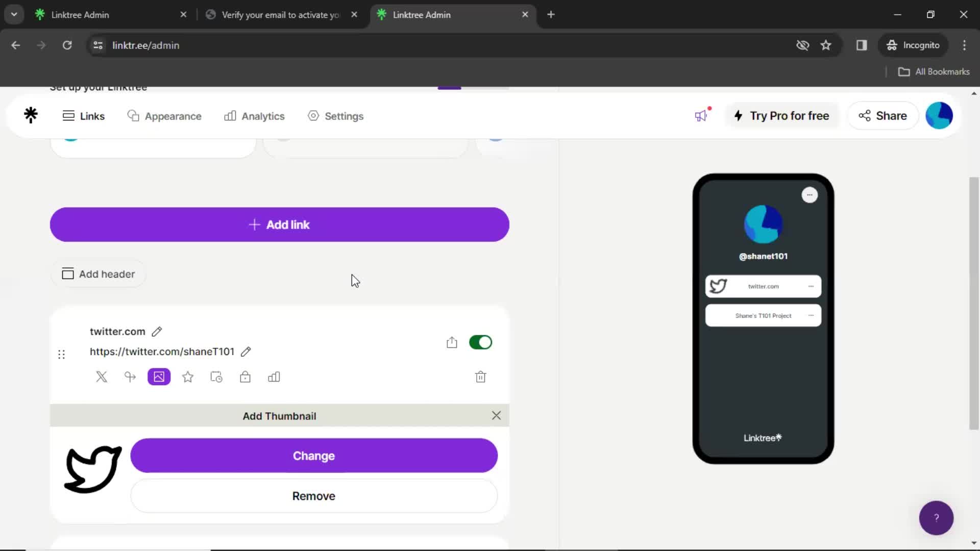Edit the twitter.com link title
This screenshot has width=980, height=551.
157,332
